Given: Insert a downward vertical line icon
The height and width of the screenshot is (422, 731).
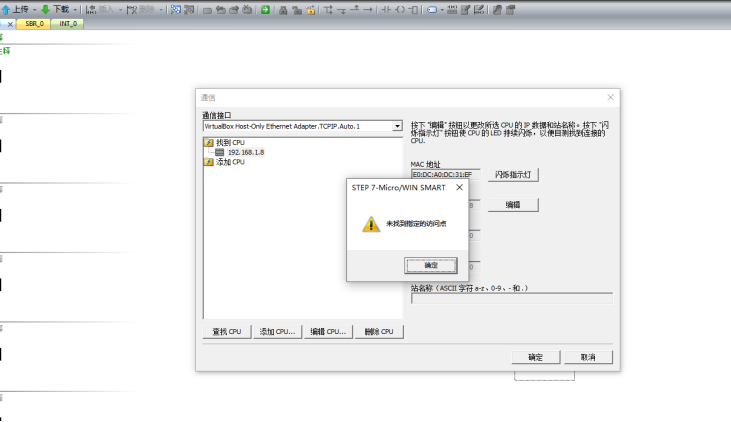Looking at the screenshot, I should coord(342,10).
